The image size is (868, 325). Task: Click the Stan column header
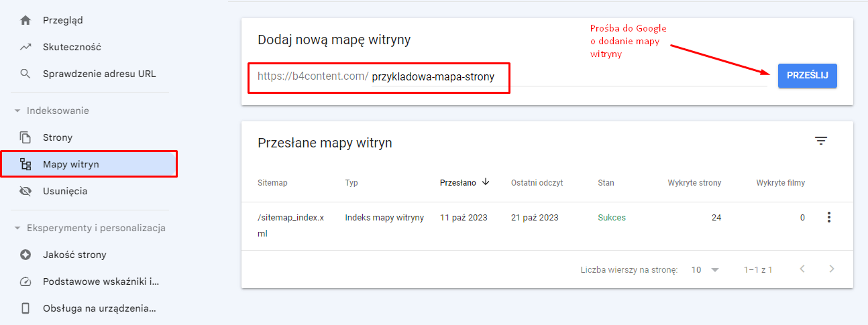[606, 182]
